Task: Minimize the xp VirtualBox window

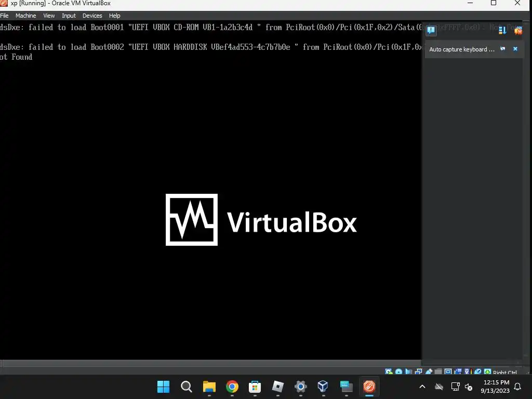Action: pos(470,3)
